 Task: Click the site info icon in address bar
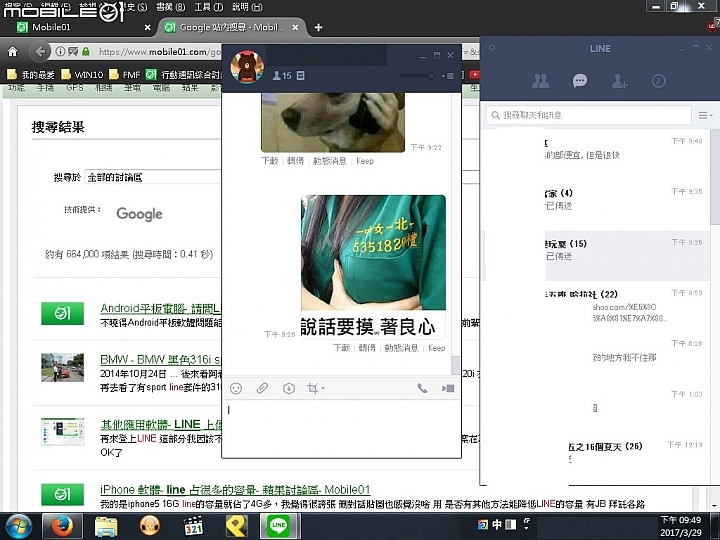pyautogui.click(x=60, y=51)
